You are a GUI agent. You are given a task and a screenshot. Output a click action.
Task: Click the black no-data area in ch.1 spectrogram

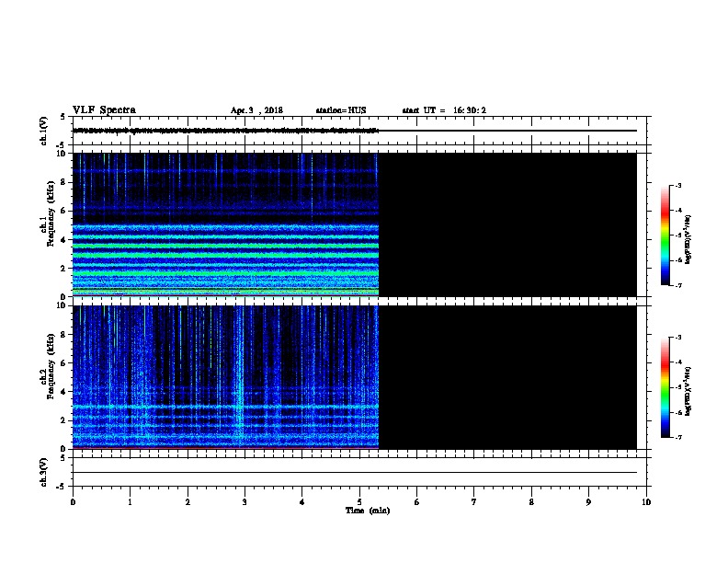508,224
